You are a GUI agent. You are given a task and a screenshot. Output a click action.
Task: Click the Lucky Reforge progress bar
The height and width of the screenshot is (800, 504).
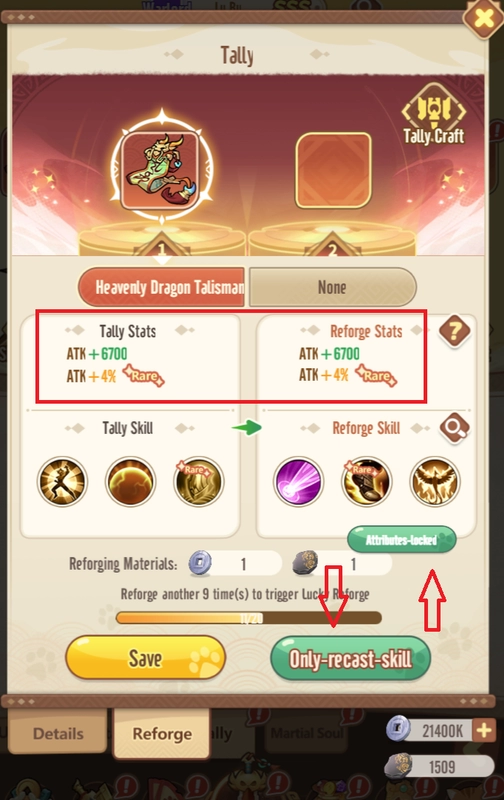pos(249,618)
